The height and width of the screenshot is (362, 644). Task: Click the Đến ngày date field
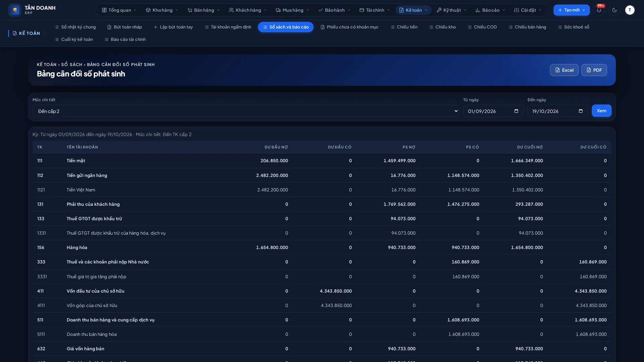click(557, 111)
